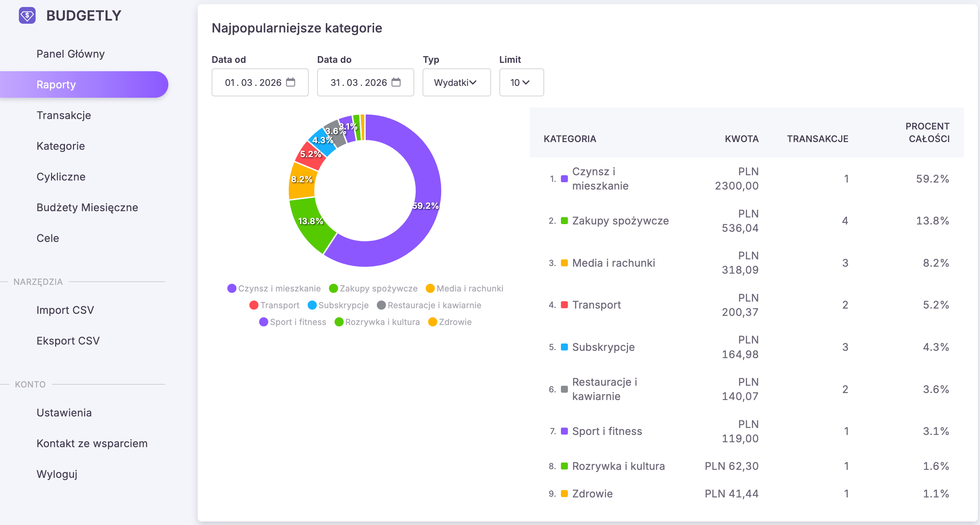Screen dimensions: 980x525
Task: Go to Panel Główny
Action: tap(71, 54)
